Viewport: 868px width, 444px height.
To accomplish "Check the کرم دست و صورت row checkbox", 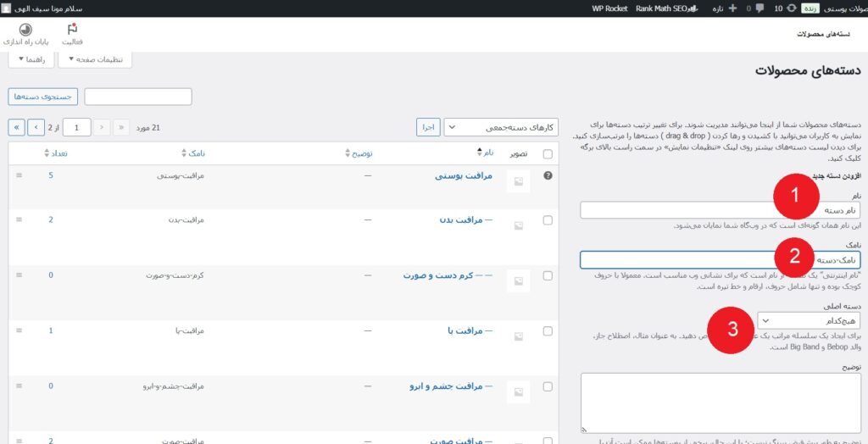I will pyautogui.click(x=548, y=275).
